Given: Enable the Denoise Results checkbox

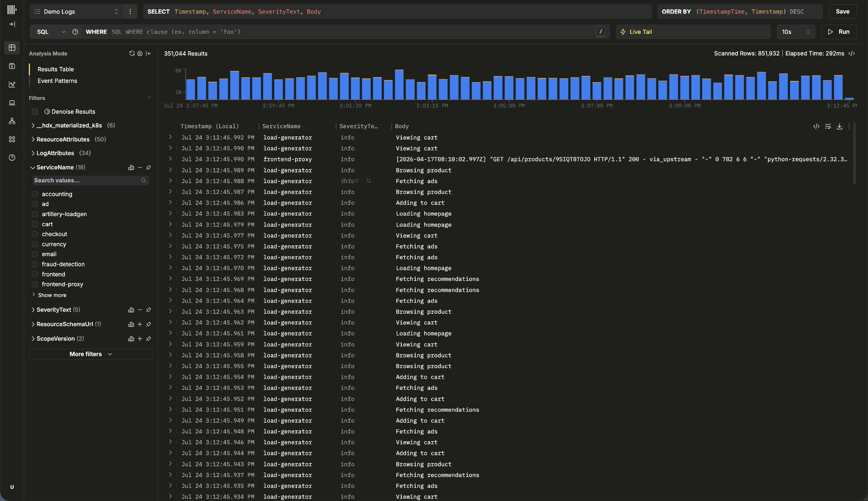Looking at the screenshot, I should pyautogui.click(x=35, y=112).
